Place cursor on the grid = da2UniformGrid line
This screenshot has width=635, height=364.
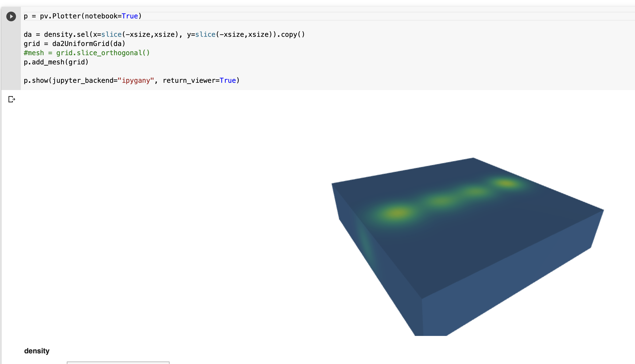tap(74, 44)
